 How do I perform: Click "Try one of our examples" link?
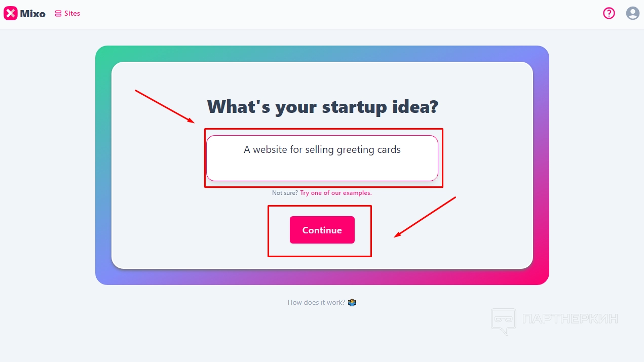335,193
